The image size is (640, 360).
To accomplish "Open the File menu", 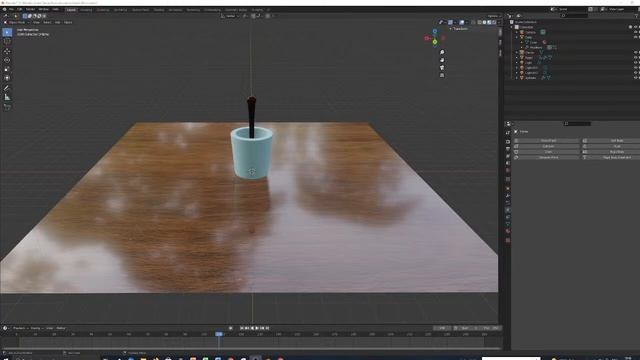I will (11, 9).
